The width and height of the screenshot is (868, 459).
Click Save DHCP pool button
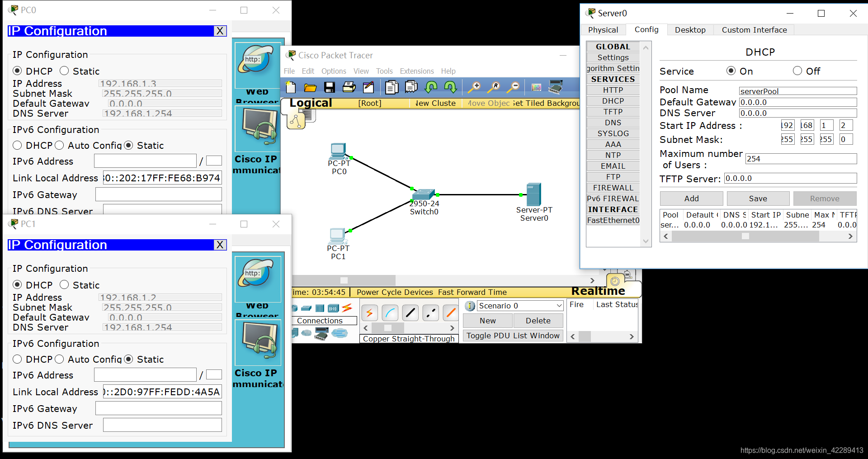pos(758,199)
